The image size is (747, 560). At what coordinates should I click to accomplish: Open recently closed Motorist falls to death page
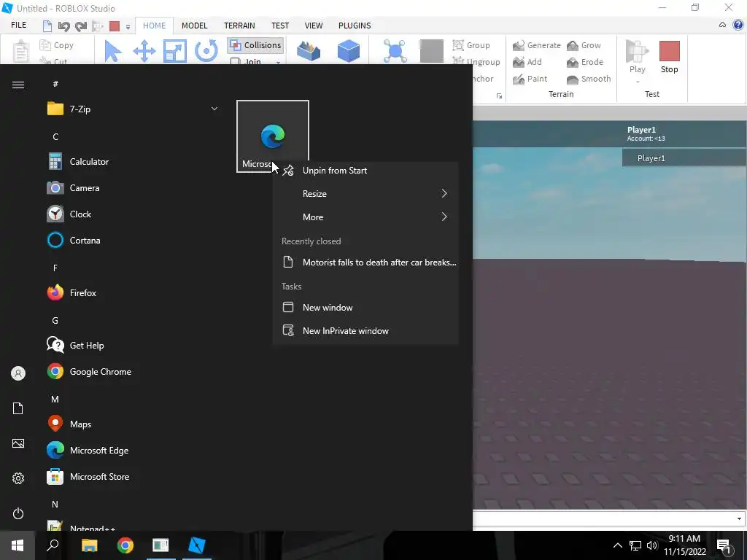tap(365, 262)
